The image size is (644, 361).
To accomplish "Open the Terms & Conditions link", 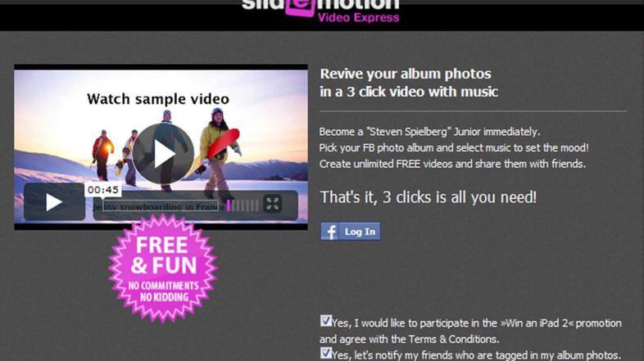I will tap(452, 339).
